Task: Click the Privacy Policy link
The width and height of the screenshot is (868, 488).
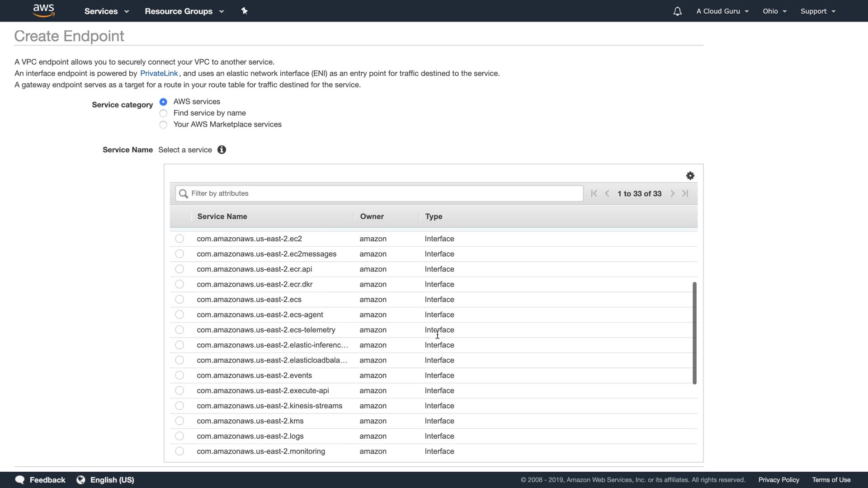Action: pos(778,480)
